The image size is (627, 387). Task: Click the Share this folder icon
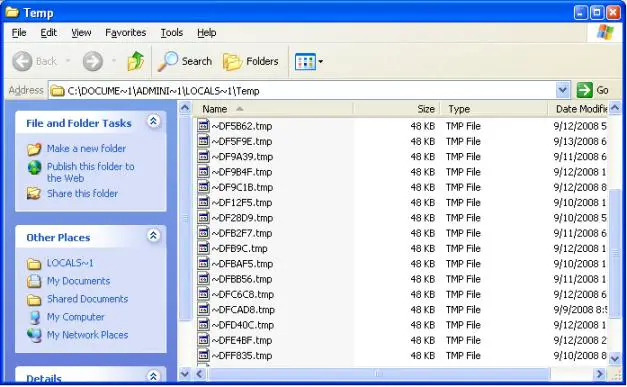pyautogui.click(x=34, y=194)
